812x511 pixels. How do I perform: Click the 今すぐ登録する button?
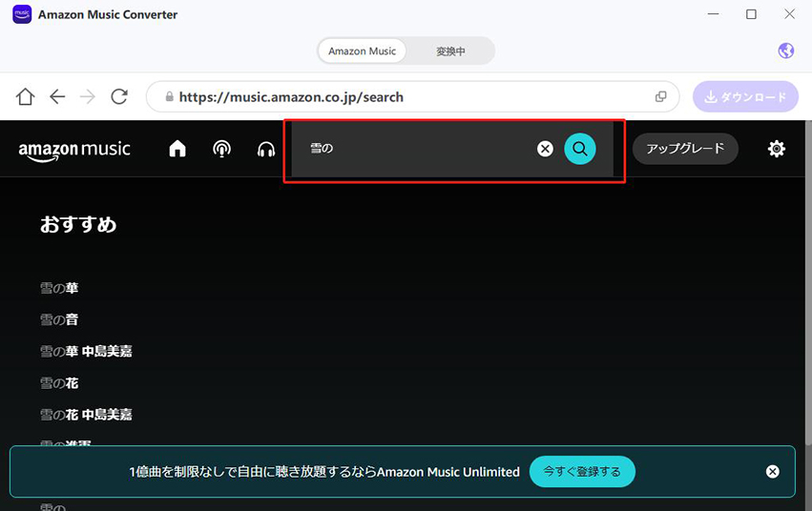pos(582,471)
